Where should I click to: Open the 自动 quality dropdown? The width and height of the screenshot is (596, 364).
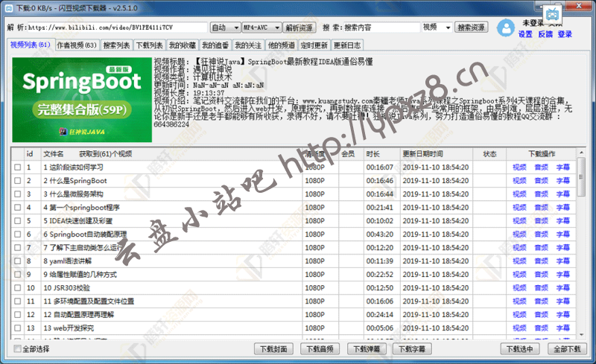[226, 28]
